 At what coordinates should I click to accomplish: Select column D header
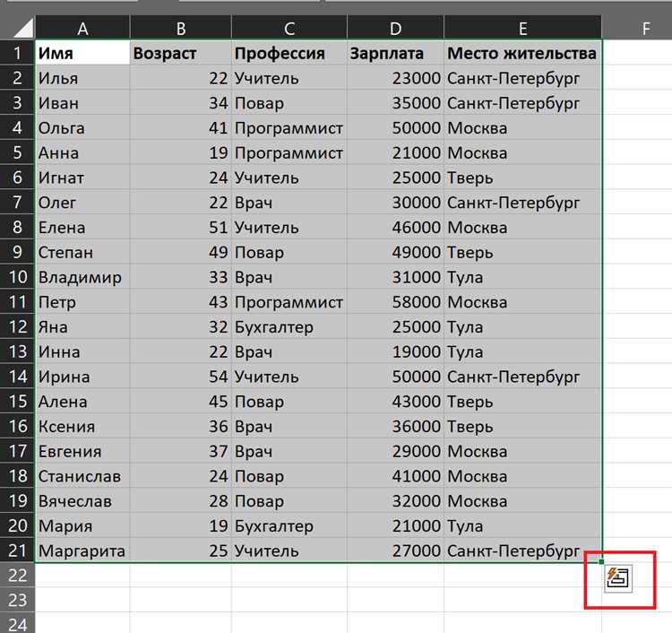click(395, 29)
